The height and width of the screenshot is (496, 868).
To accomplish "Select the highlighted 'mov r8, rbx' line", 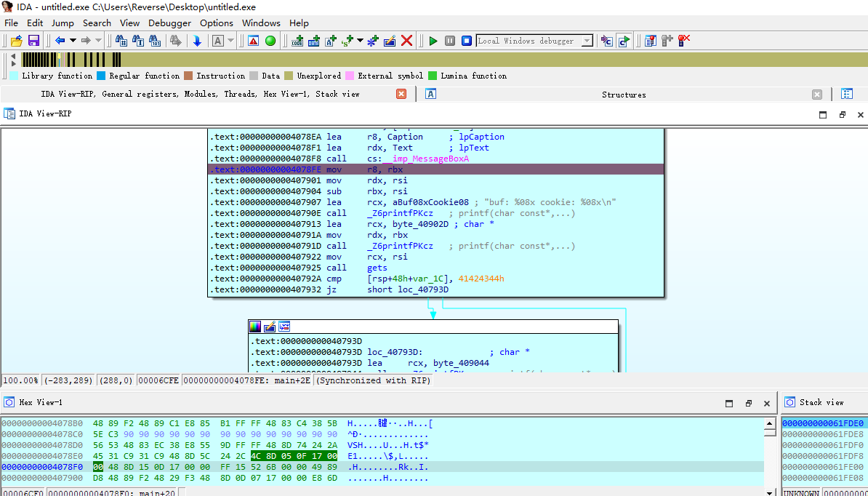I will [436, 169].
